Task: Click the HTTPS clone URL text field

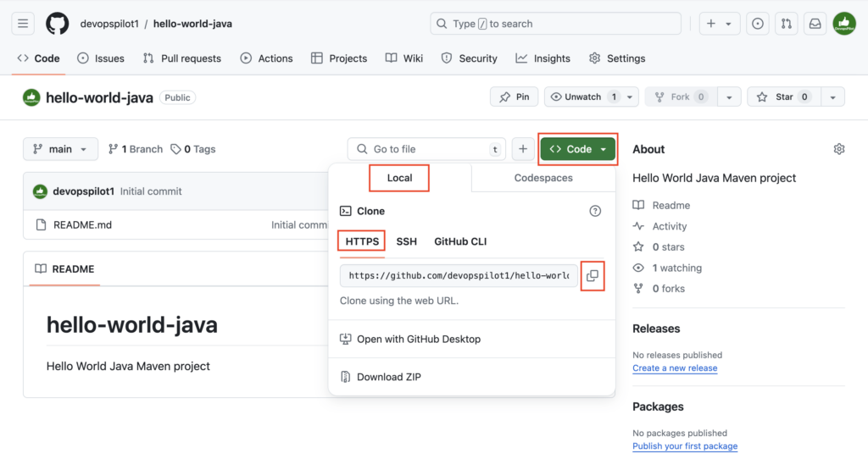Action: (x=459, y=275)
